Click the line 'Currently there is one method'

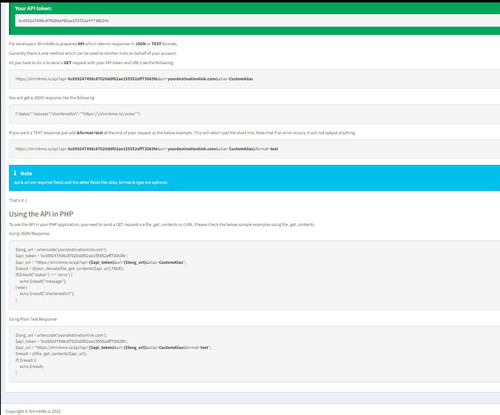[93, 53]
